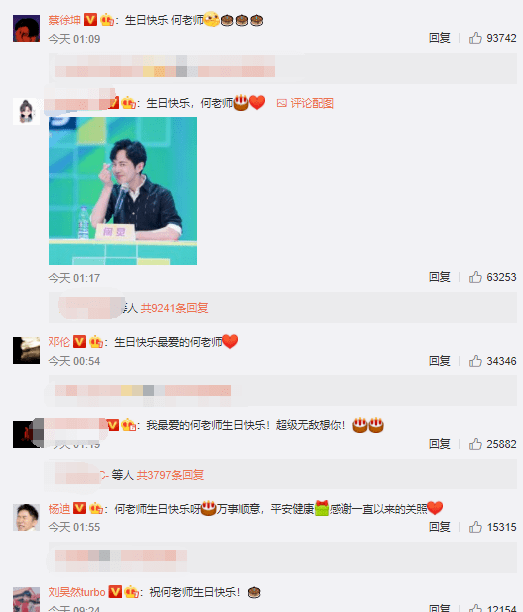This screenshot has width=523, height=612.
Task: Like 邓伦's comment with 34346 likes
Action: [475, 361]
